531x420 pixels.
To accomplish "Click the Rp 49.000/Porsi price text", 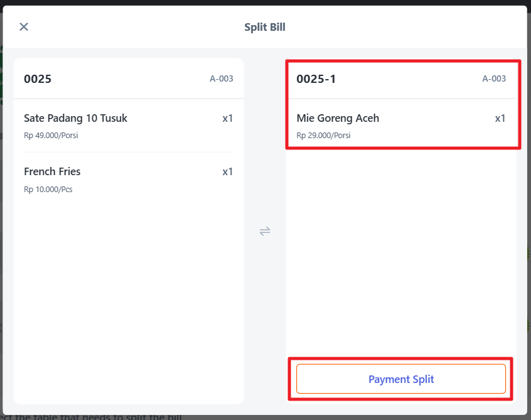I will [51, 136].
